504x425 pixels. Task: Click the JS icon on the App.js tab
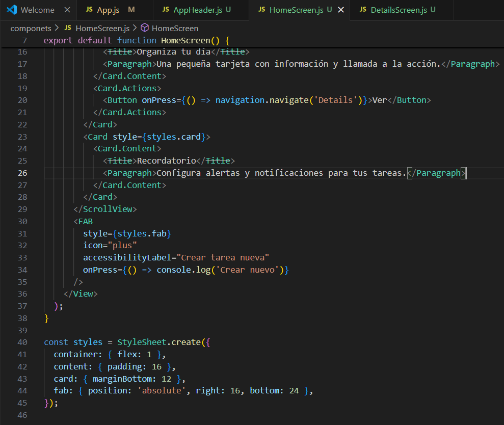pos(89,10)
